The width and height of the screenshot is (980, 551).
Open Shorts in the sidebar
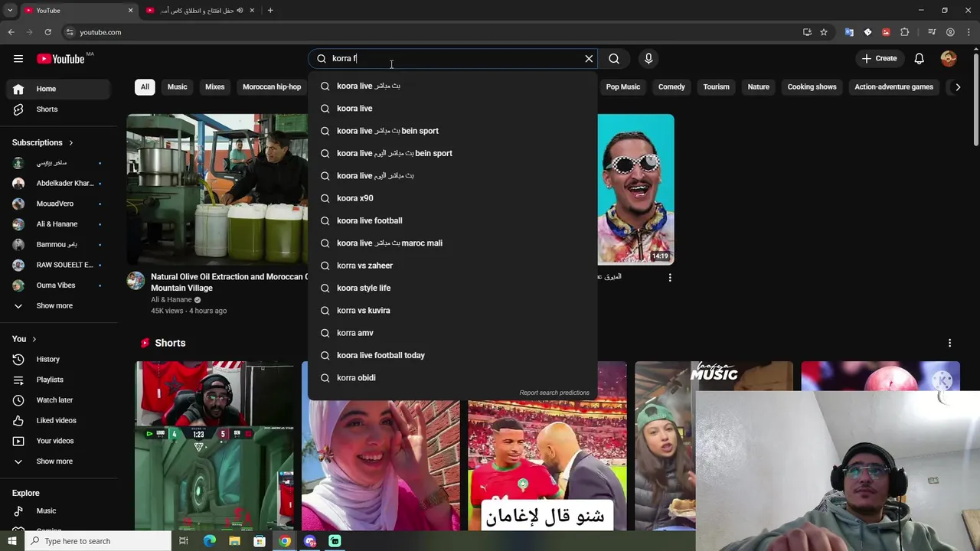click(60, 109)
